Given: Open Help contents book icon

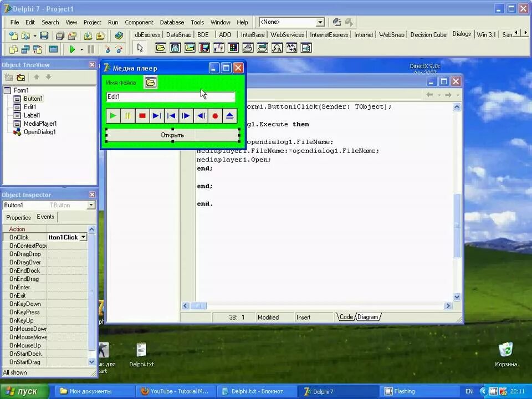Looking at the screenshot, I should [x=119, y=35].
